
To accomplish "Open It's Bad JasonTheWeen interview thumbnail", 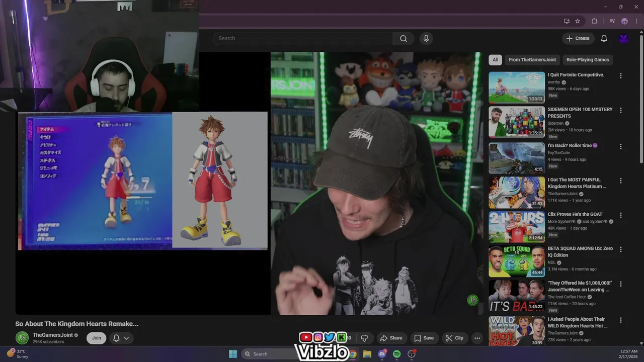I will [x=517, y=295].
